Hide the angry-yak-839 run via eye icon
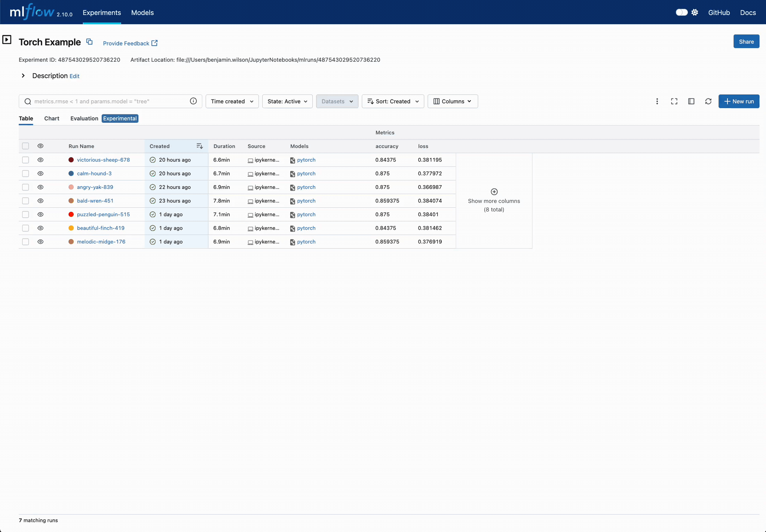766x532 pixels. [x=40, y=187]
